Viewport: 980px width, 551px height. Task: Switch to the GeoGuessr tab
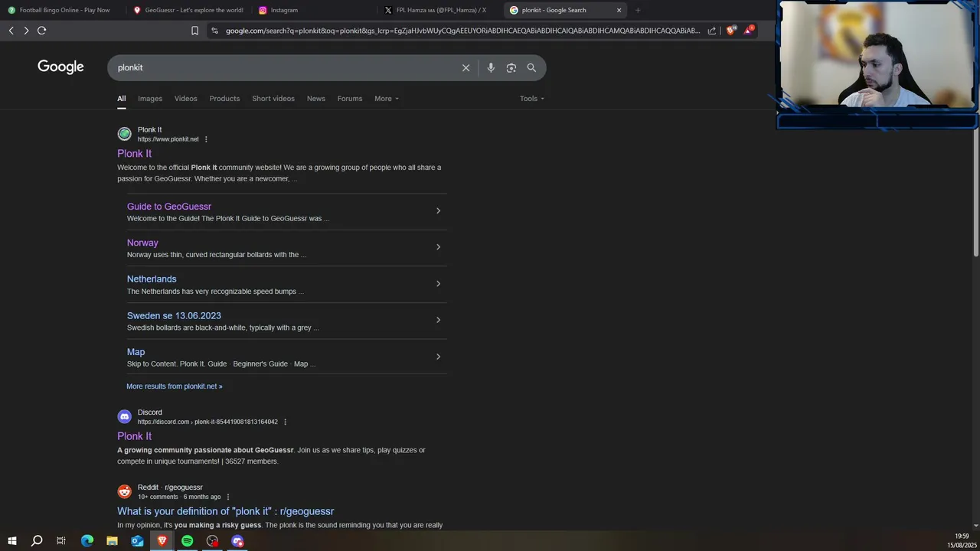(x=188, y=10)
